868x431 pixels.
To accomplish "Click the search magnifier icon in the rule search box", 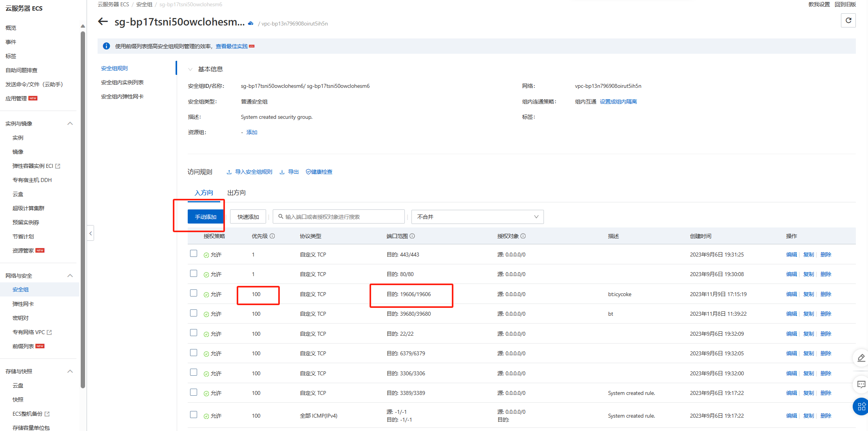I will click(281, 216).
